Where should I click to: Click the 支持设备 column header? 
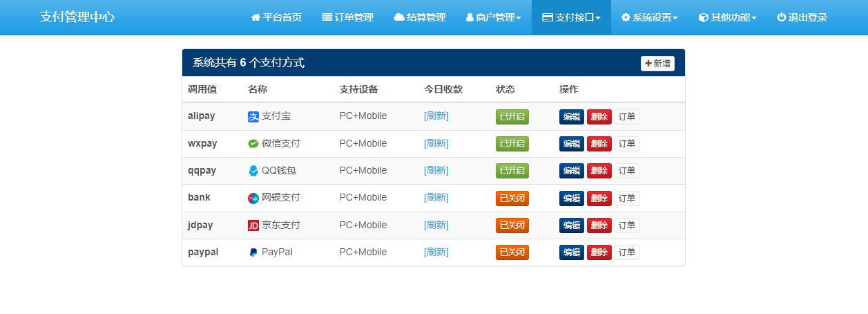click(x=358, y=89)
